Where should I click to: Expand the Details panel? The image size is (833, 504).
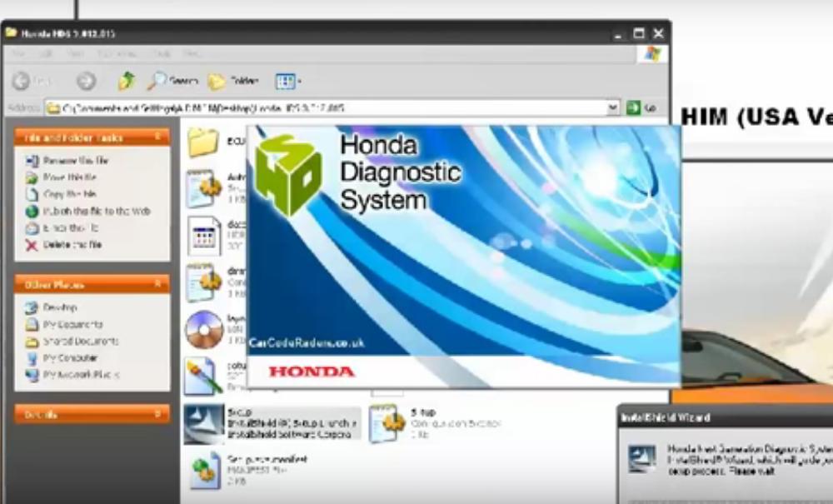coord(157,413)
